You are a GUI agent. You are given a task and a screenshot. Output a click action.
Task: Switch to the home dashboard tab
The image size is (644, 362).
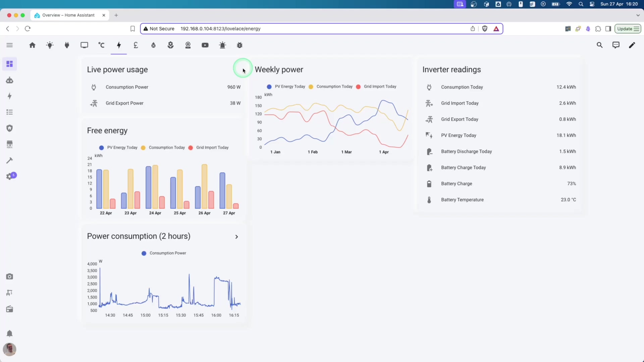(x=33, y=45)
